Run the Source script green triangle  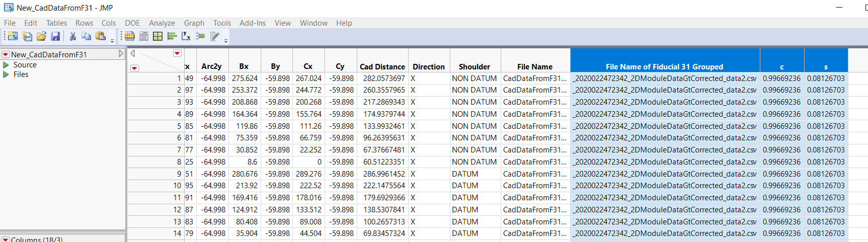[6, 65]
